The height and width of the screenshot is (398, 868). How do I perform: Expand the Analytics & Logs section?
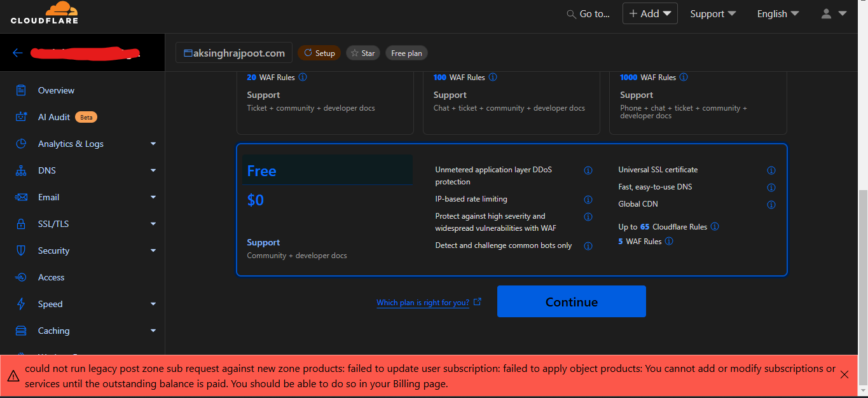[x=153, y=144]
